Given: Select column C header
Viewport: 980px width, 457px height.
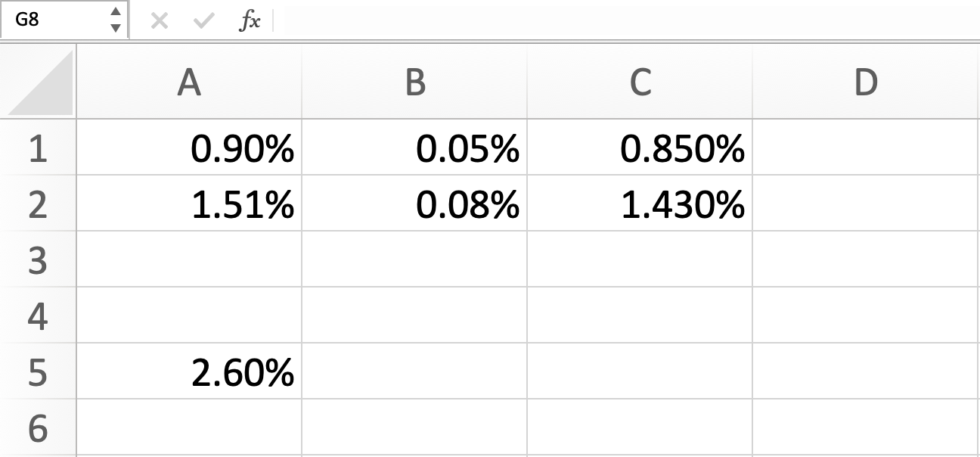Looking at the screenshot, I should (x=639, y=83).
